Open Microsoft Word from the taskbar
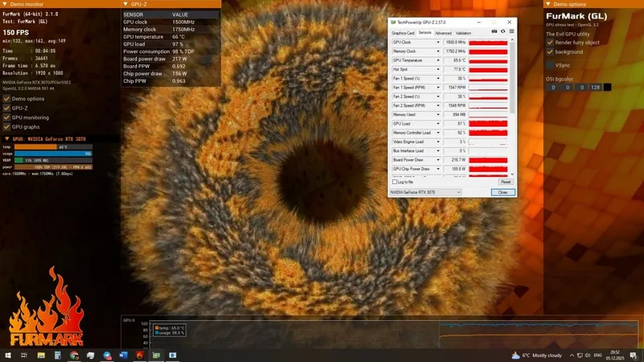644x362 pixels. pyautogui.click(x=123, y=355)
